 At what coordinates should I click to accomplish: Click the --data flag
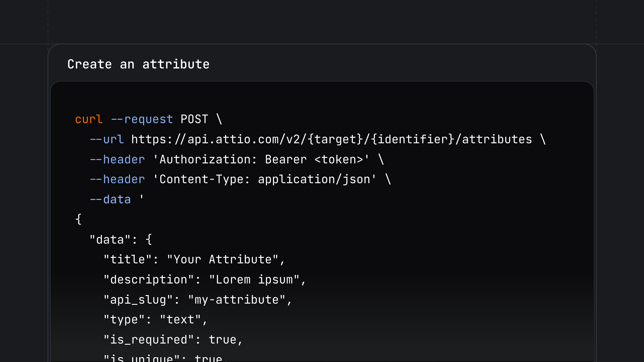pyautogui.click(x=110, y=199)
